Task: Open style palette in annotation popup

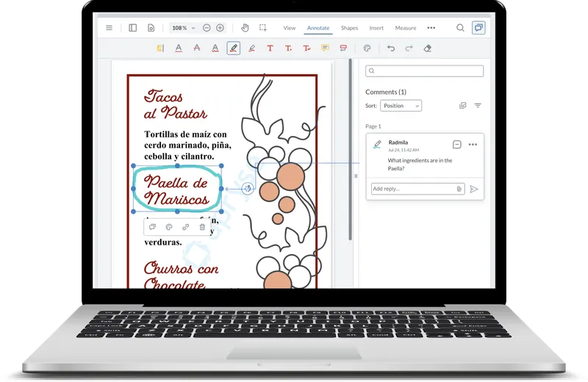Action: (169, 227)
